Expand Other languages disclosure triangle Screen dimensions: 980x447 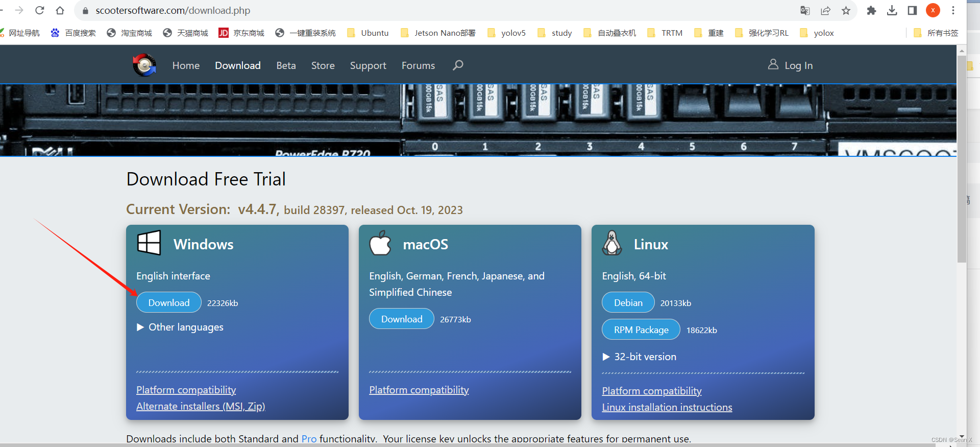pyautogui.click(x=140, y=327)
